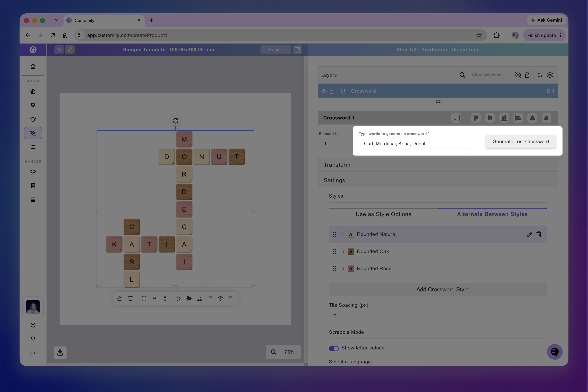Toggle the Show letter values switch
588x392 pixels.
coord(334,348)
